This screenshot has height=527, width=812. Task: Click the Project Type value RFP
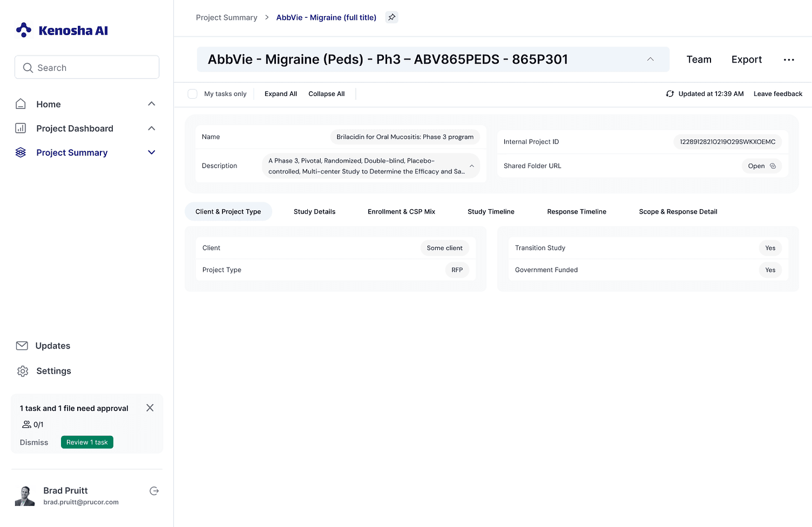tap(457, 270)
